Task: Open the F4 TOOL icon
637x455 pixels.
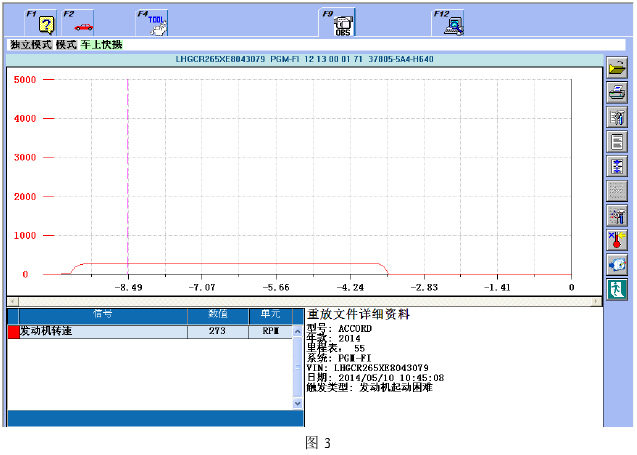Action: pos(152,23)
